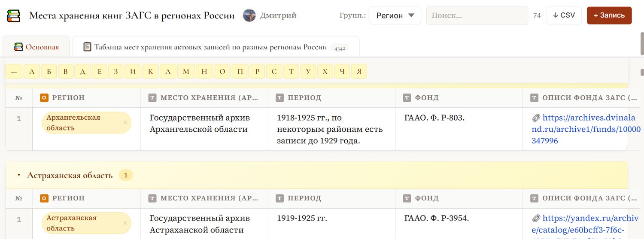The height and width of the screenshot is (239, 644).
Task: Collapse the Астраханская область group
Action: (18, 175)
